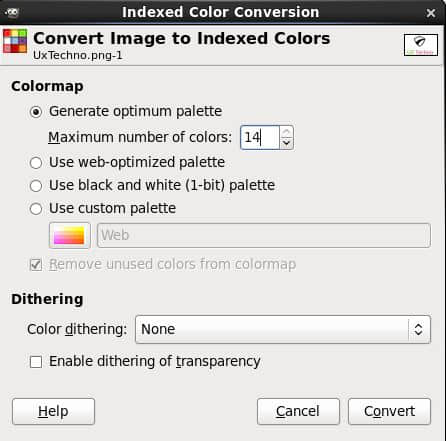Select Use web-optimized palette option
The width and height of the screenshot is (446, 441).
(x=36, y=163)
